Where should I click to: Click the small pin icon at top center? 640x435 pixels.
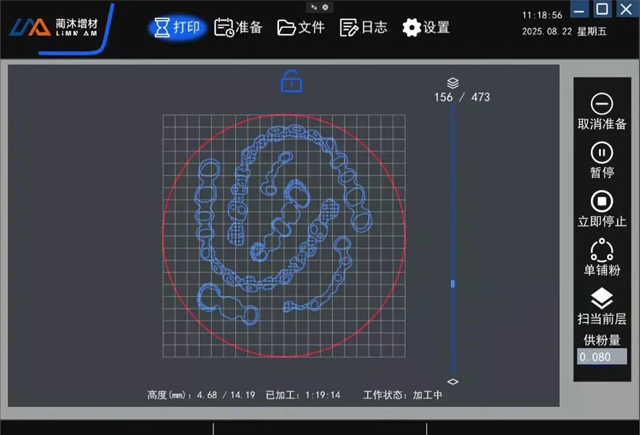[314, 7]
